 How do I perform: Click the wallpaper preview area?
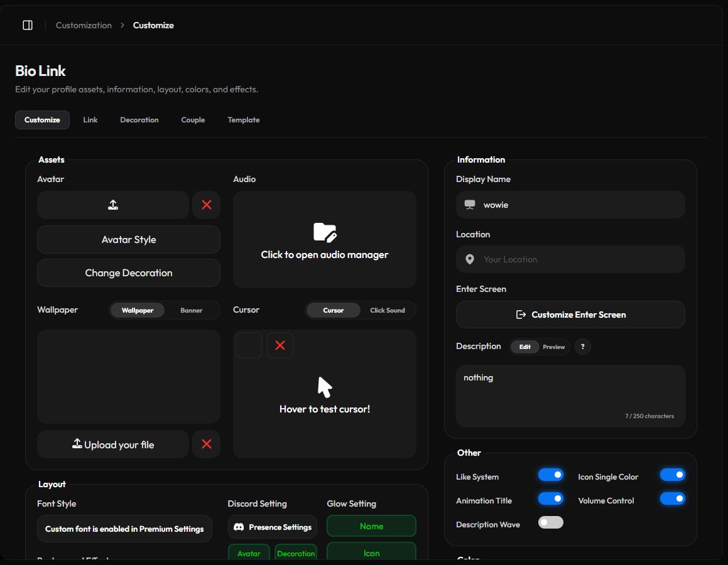[129, 377]
